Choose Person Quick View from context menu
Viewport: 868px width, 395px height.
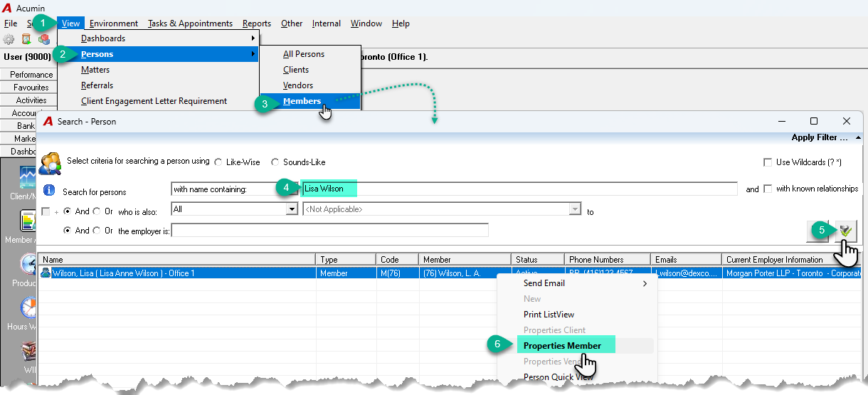(x=559, y=377)
